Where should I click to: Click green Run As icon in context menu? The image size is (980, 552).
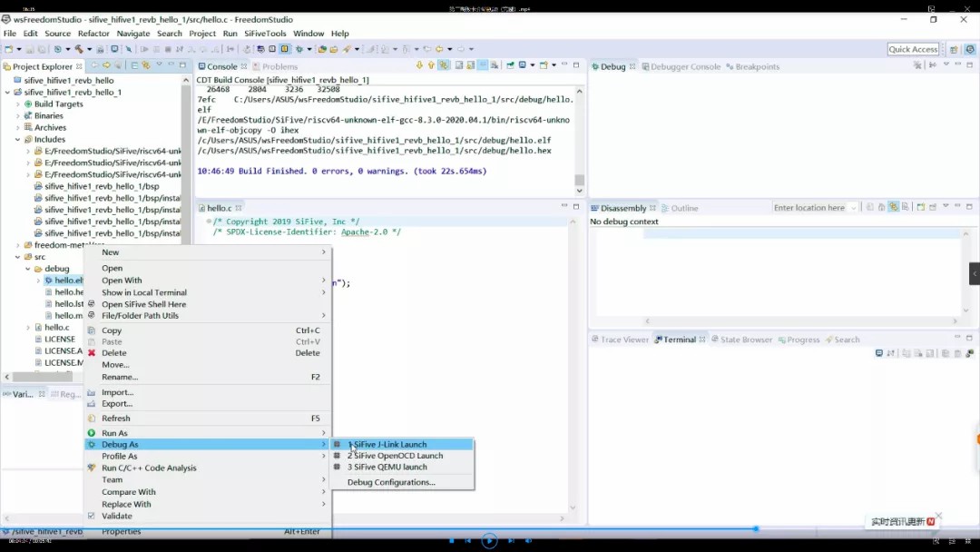click(92, 432)
